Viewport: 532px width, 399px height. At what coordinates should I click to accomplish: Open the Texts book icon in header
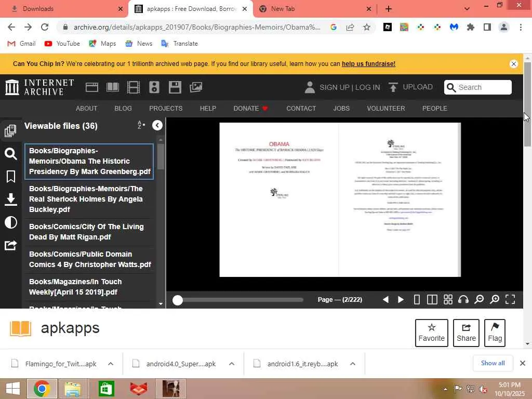pos(113,87)
